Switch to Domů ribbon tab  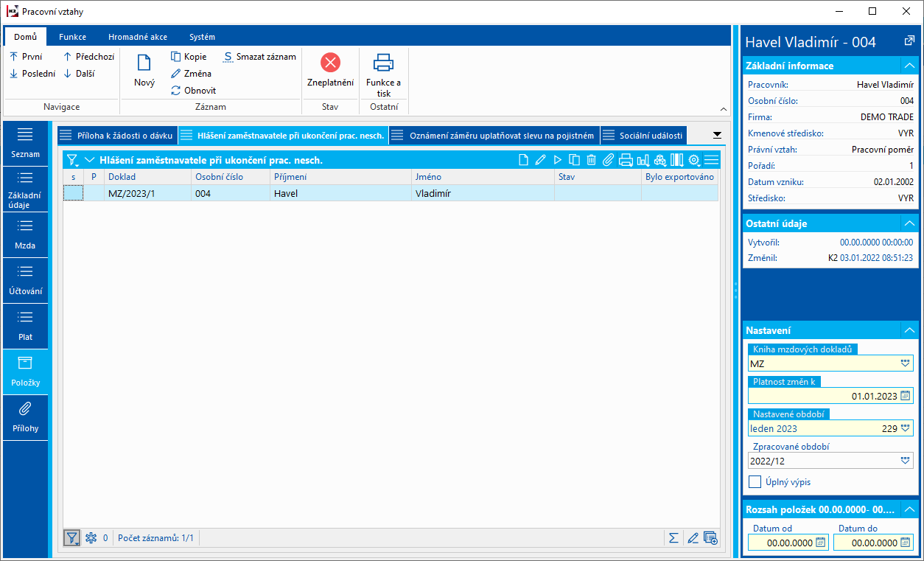point(25,37)
